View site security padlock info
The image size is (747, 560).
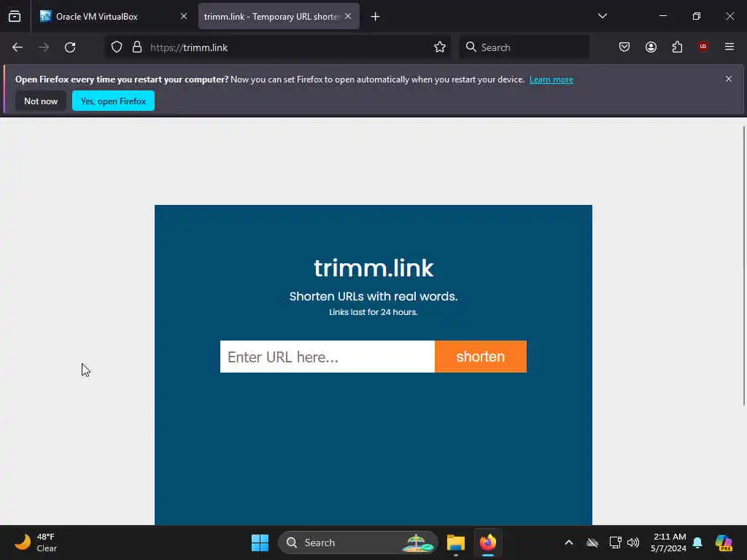pos(137,47)
